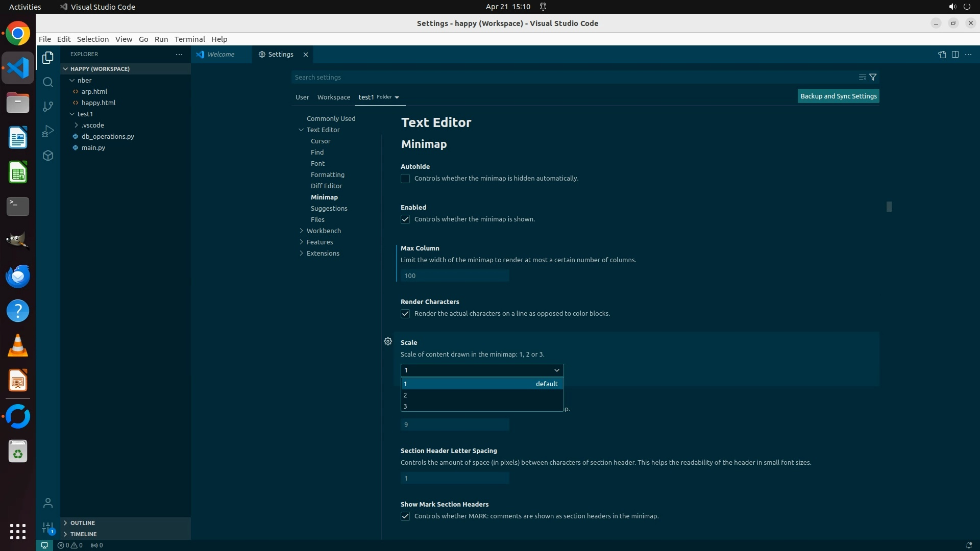Click Backup and Sync Settings button

coord(838,96)
